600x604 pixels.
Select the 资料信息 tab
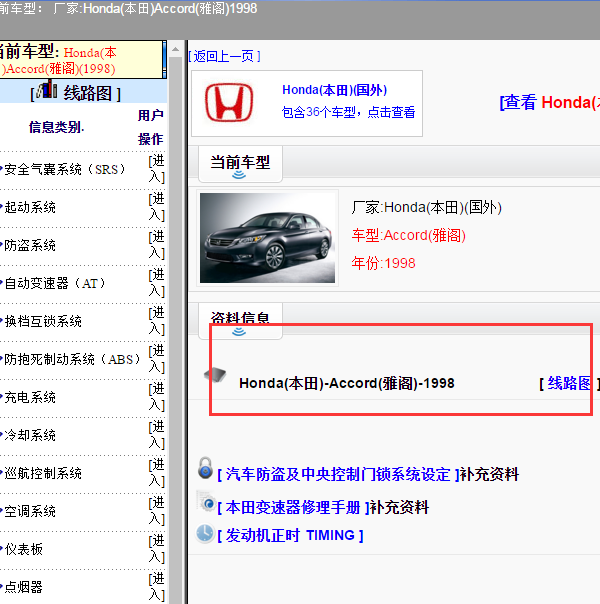[240, 321]
